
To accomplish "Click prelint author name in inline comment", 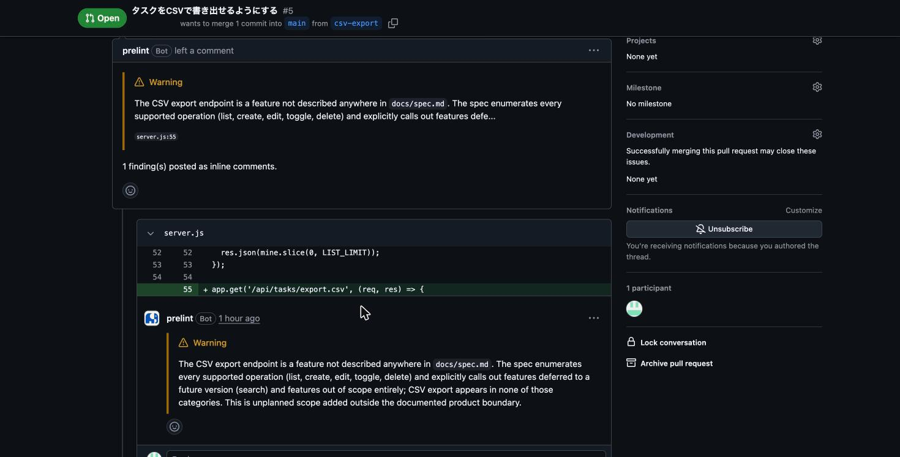I will [180, 318].
